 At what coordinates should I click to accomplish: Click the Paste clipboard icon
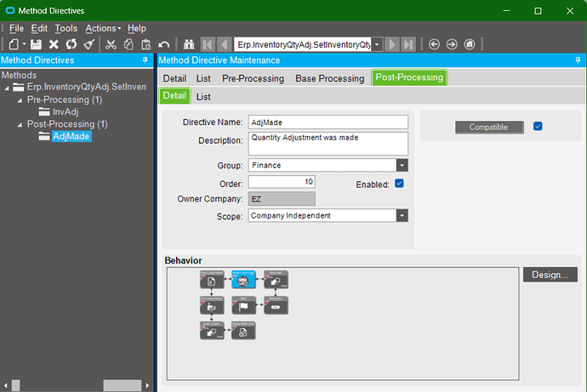click(145, 44)
